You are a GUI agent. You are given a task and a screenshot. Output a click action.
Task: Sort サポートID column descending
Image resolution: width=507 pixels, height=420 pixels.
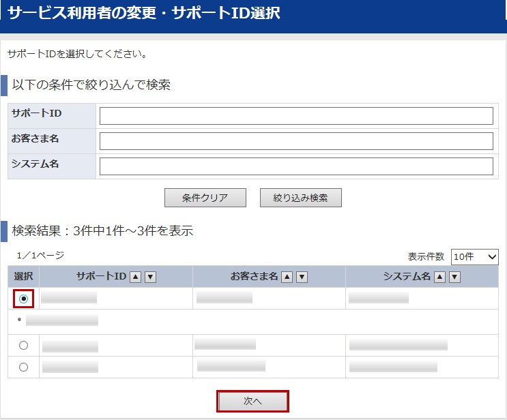(151, 277)
